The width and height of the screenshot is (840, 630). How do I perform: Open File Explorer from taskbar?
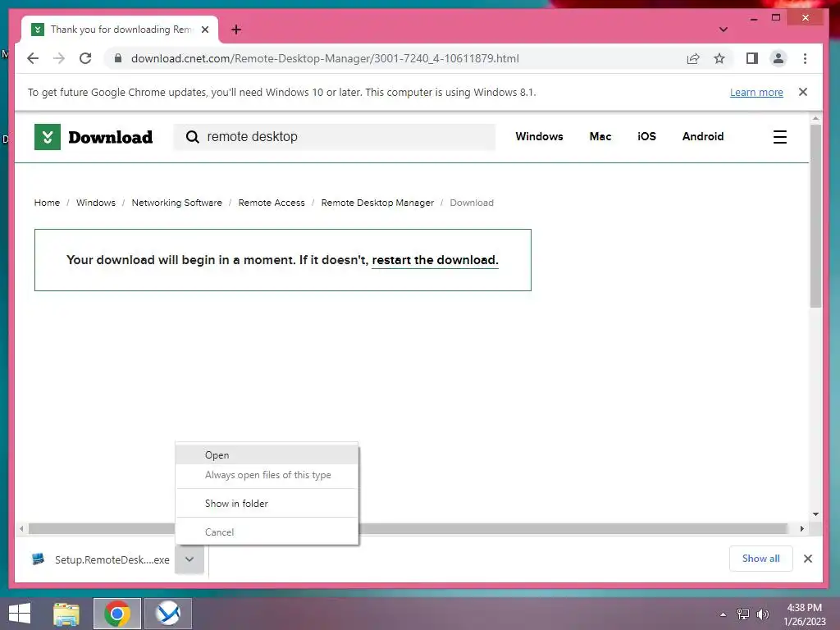pyautogui.click(x=66, y=614)
